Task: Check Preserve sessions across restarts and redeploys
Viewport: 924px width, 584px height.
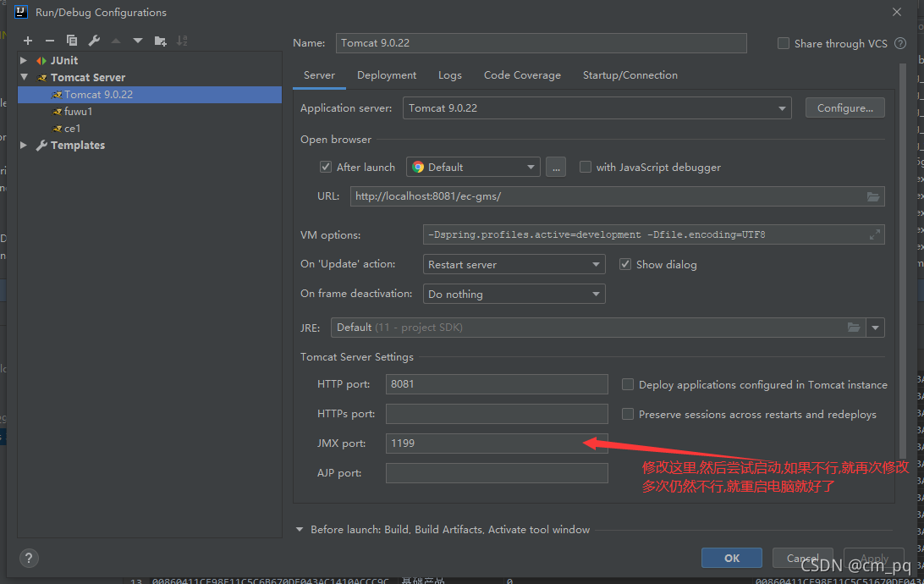Action: (x=628, y=414)
